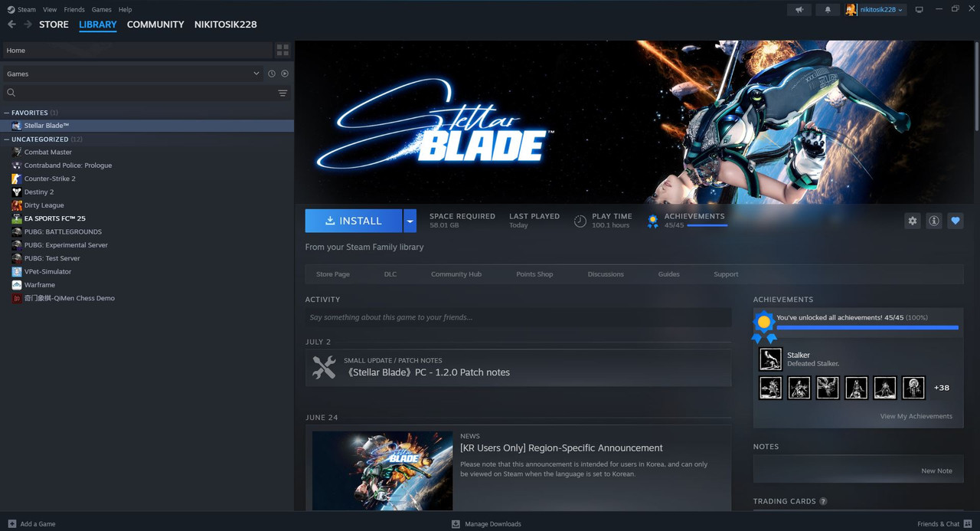Click the activity comment input field

tap(518, 317)
